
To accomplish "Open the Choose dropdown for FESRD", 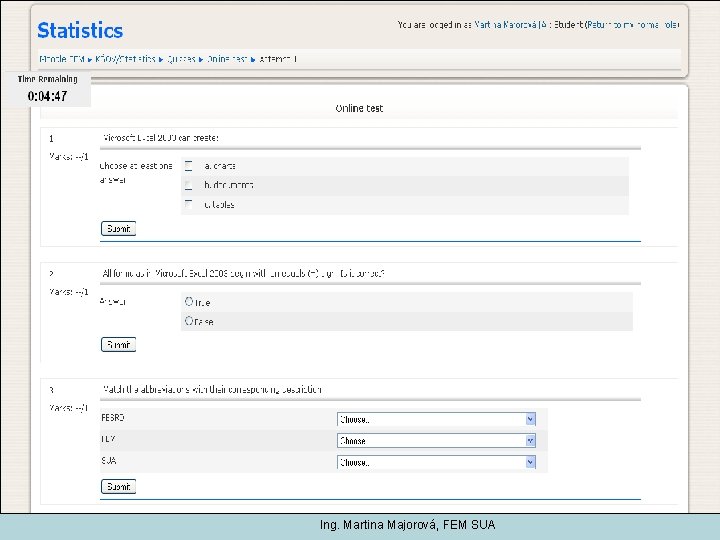I will coord(436,419).
